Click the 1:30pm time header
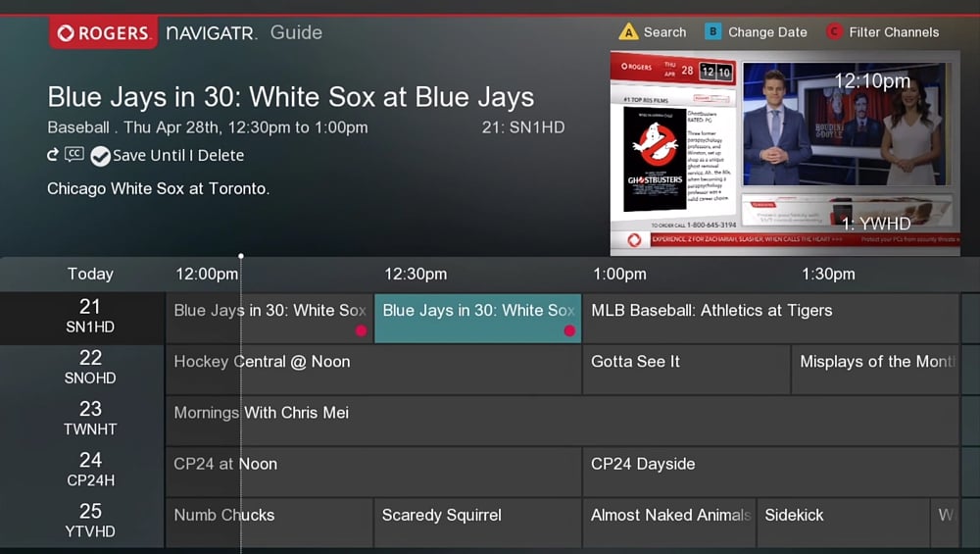 click(828, 274)
